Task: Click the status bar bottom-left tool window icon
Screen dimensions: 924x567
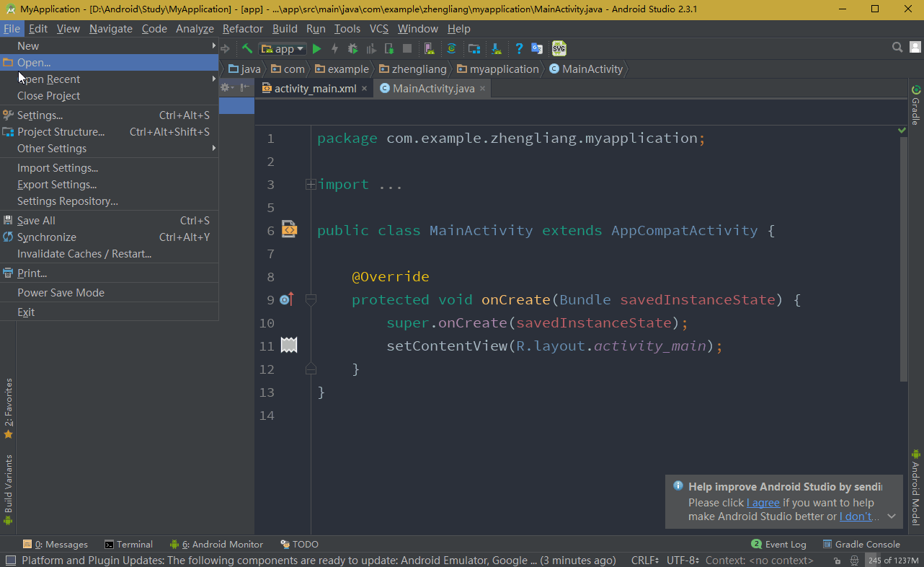Action: (10, 561)
